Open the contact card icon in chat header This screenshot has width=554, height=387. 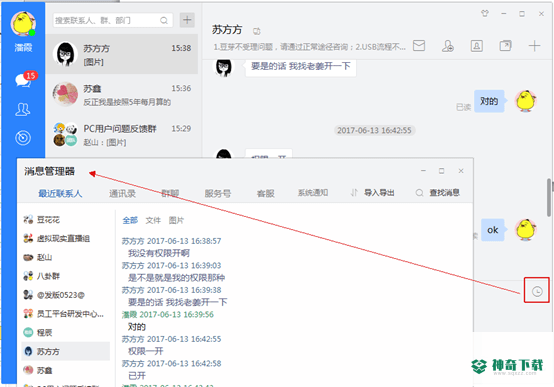(x=477, y=46)
